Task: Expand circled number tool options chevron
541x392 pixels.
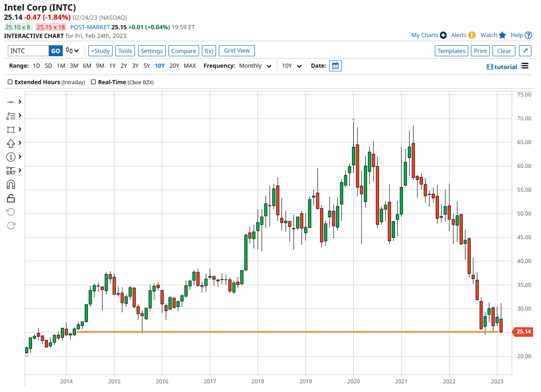Action: [20, 156]
